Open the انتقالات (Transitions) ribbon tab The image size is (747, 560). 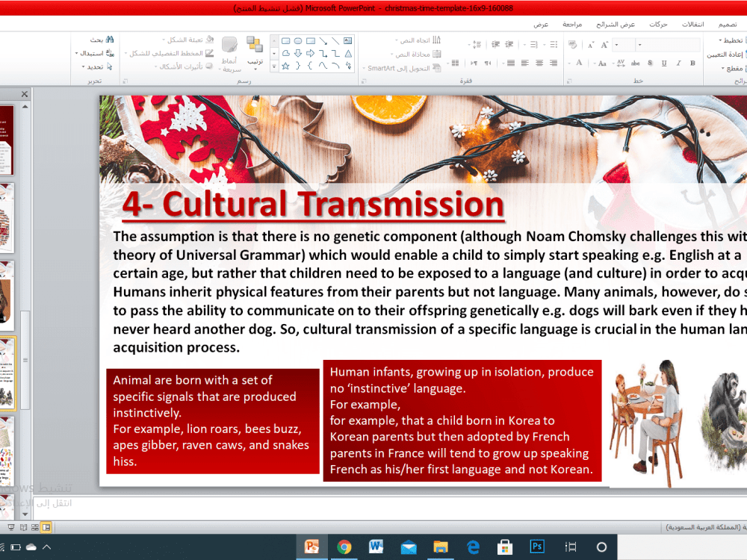692,25
